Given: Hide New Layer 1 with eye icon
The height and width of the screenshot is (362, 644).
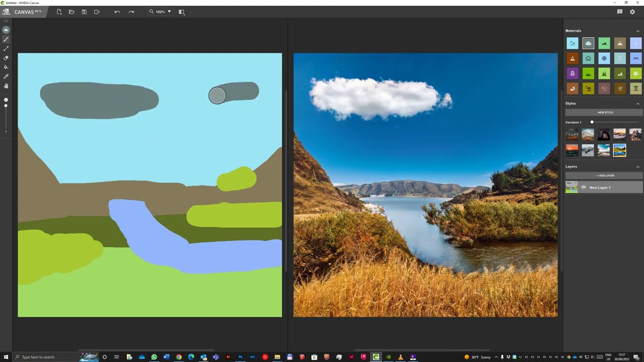Looking at the screenshot, I should tap(584, 188).
